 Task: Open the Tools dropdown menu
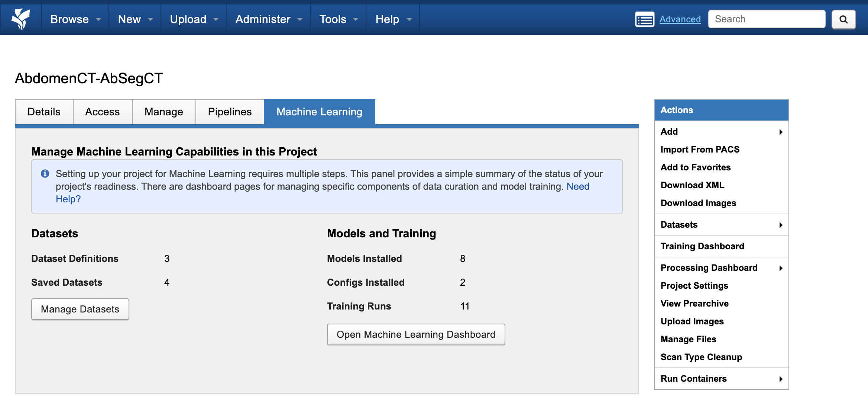pos(339,19)
